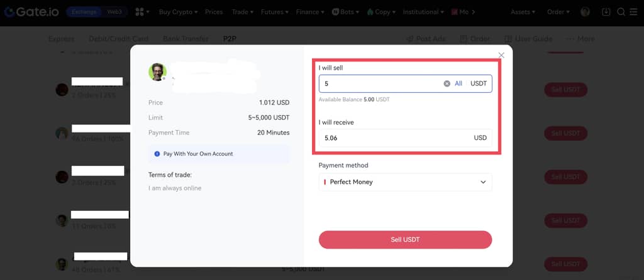Click the apps grid icon in header

pos(139,12)
